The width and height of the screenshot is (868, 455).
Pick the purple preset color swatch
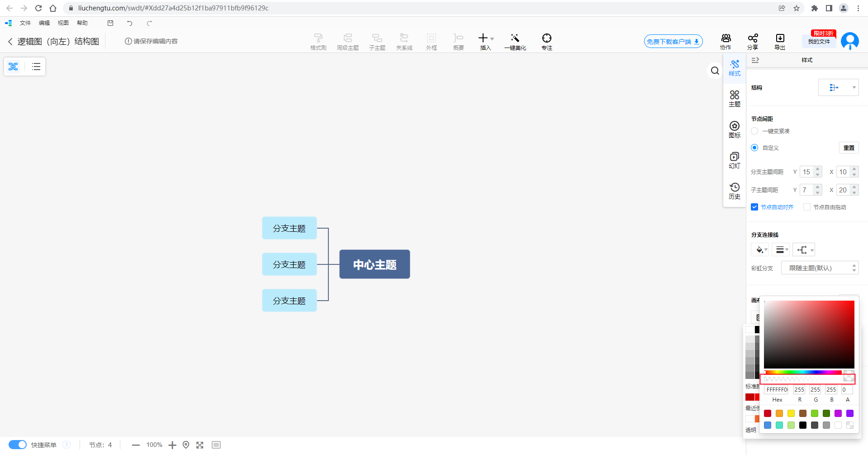(x=850, y=413)
